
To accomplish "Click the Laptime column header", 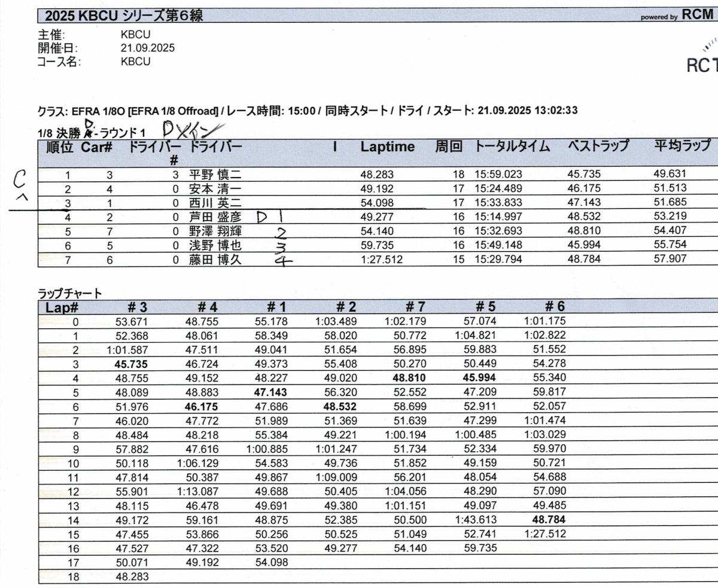I will [x=387, y=147].
